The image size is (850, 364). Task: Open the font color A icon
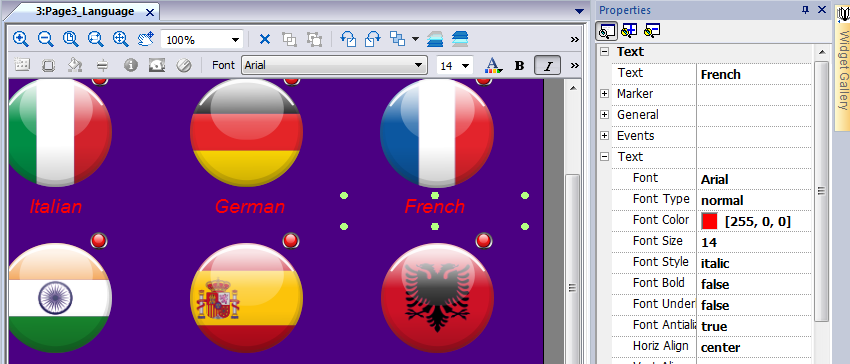click(x=492, y=66)
